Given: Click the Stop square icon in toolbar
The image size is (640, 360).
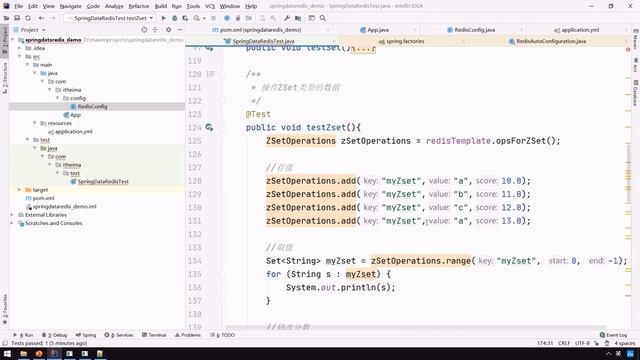Looking at the screenshot, I should pyautogui.click(x=213, y=18).
